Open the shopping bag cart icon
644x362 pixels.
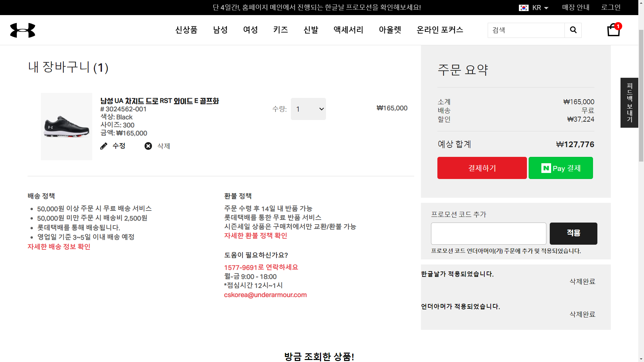(614, 29)
